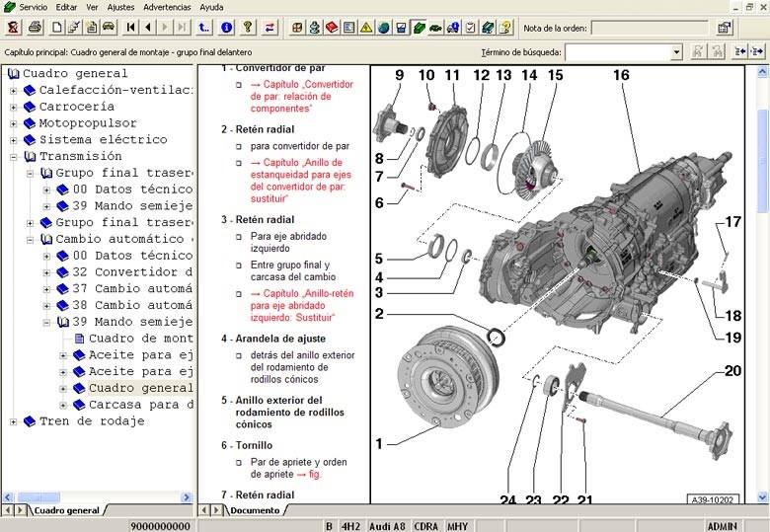Expand the Sistema eléctrico tree node

coord(14,140)
